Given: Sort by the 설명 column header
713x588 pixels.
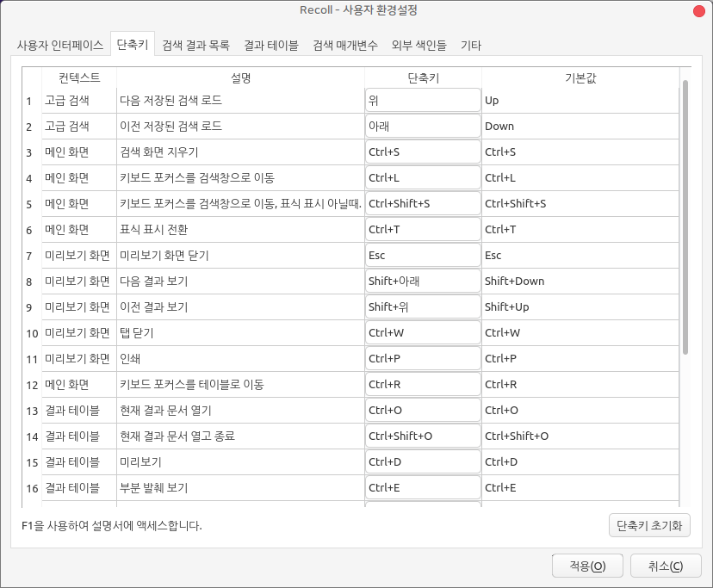Looking at the screenshot, I should coord(240,77).
